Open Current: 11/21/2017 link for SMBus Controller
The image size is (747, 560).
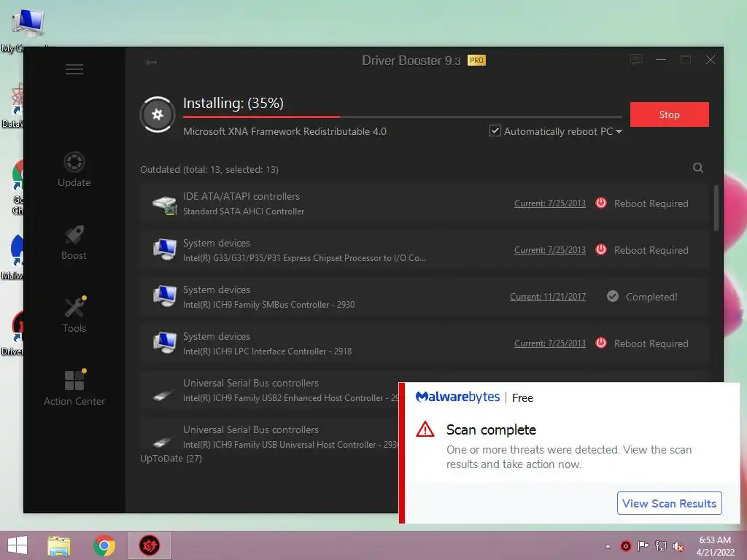548,297
